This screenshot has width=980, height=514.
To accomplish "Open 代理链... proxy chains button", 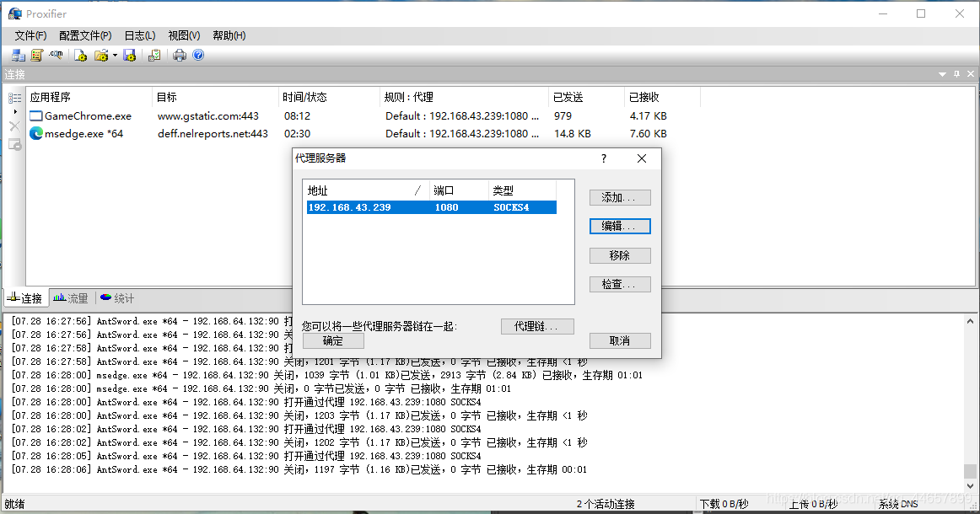I will [537, 326].
